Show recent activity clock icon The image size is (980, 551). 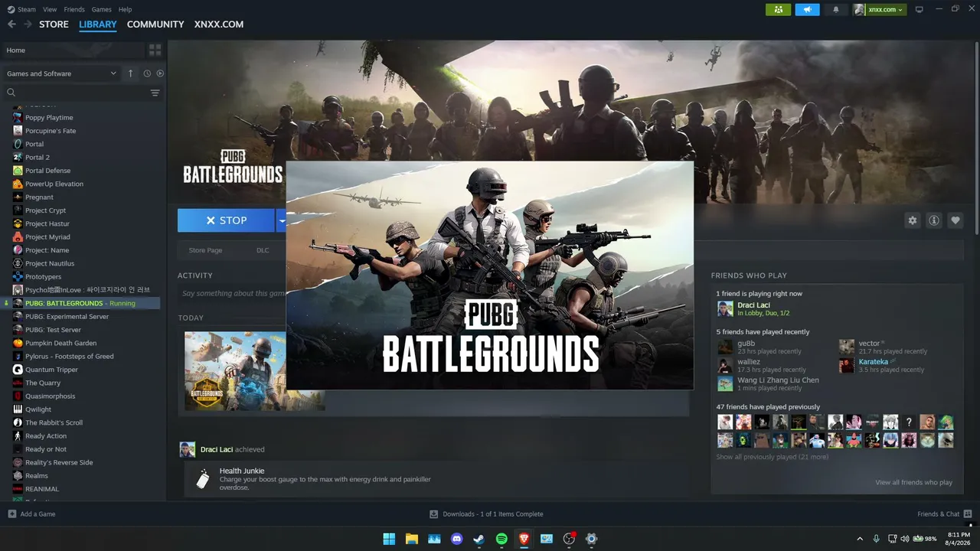click(x=147, y=73)
